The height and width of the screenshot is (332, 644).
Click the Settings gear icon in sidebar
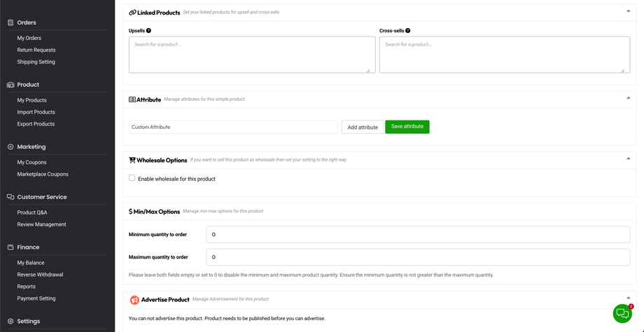10,321
